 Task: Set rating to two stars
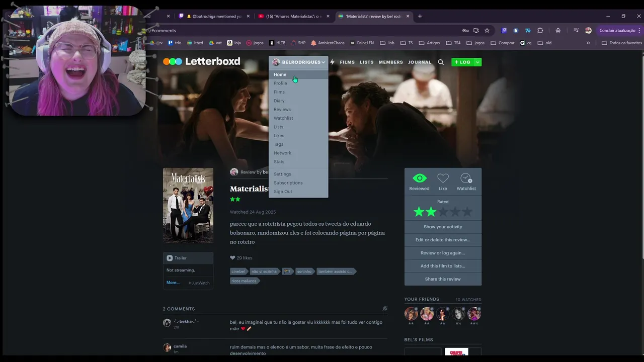coord(431,212)
